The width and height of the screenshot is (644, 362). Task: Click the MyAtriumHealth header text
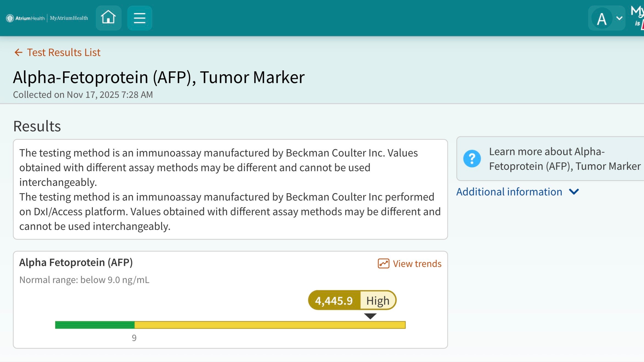click(69, 18)
